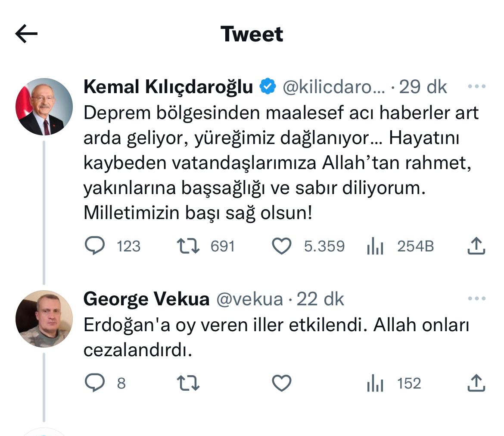Click the Kemal Kılıçdaroğlu display name
The image size is (504, 436).
pos(168,87)
